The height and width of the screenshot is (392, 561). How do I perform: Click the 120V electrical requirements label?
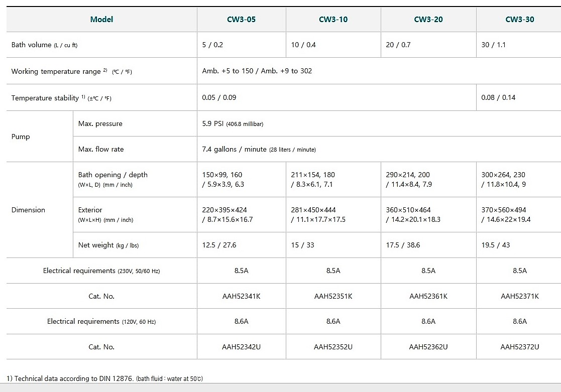pyautogui.click(x=101, y=322)
